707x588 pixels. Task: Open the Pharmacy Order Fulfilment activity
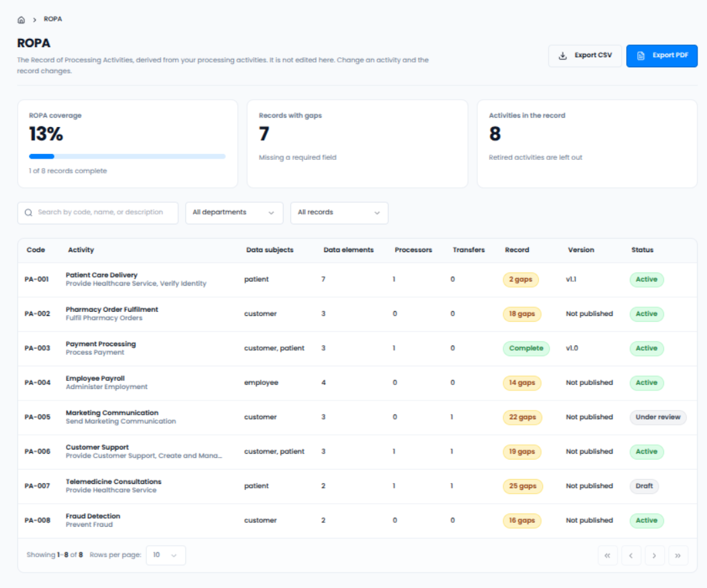(112, 309)
